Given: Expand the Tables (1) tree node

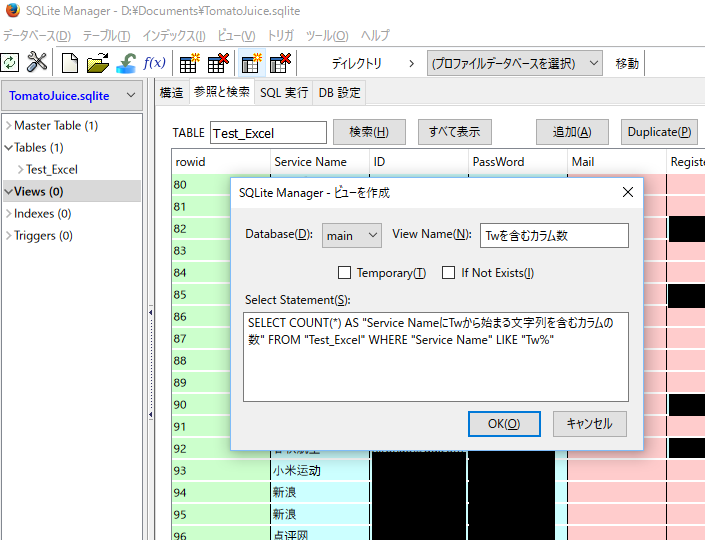Looking at the screenshot, I should (x=8, y=148).
